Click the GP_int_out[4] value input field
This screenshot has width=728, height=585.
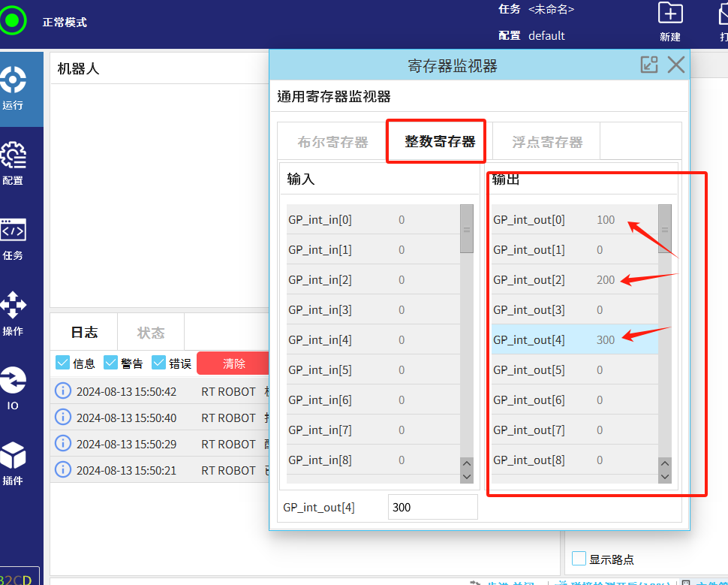(432, 507)
